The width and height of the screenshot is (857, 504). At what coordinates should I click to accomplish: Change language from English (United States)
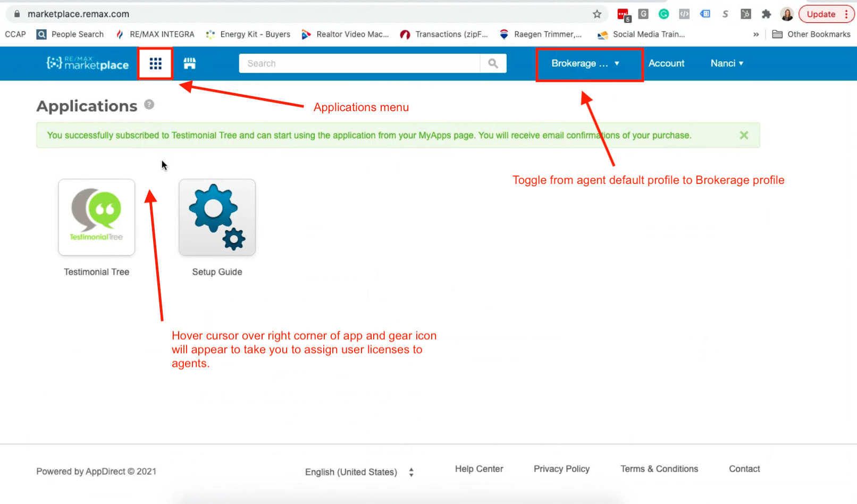tap(359, 472)
